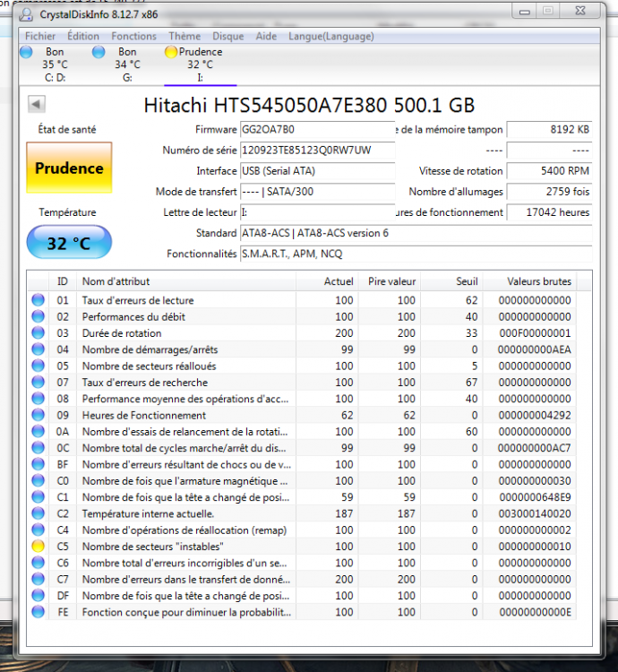Select the yellow Prudence disk I: icon

(171, 52)
